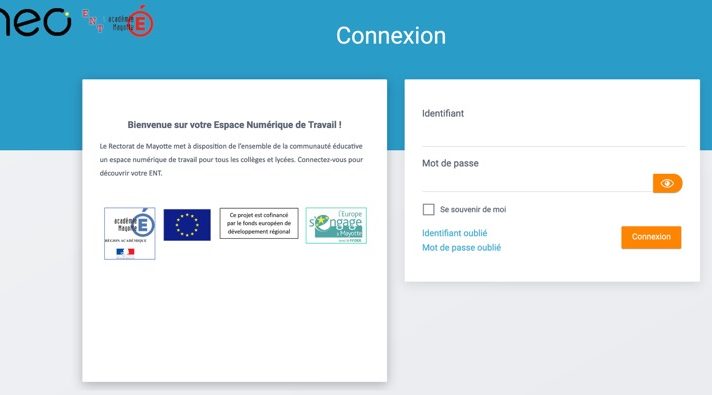Click the French flag in académie logo
Viewport: 712px width, 395px height.
(125, 252)
